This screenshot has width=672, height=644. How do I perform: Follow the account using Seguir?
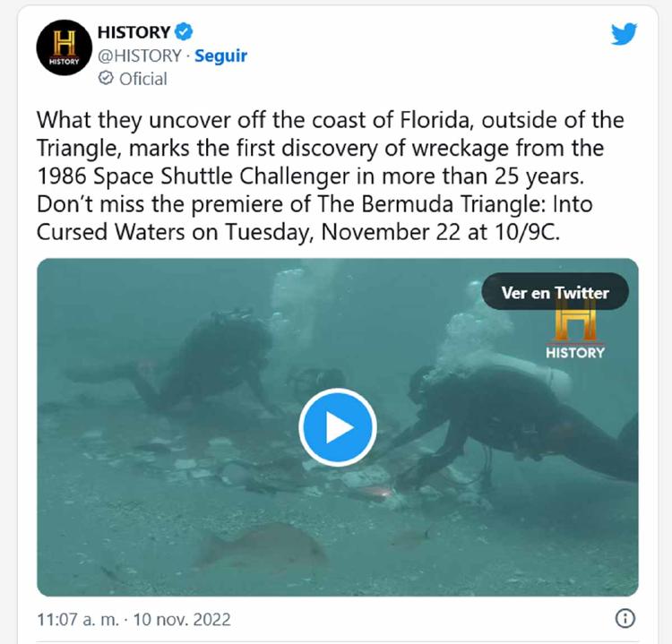click(x=220, y=56)
